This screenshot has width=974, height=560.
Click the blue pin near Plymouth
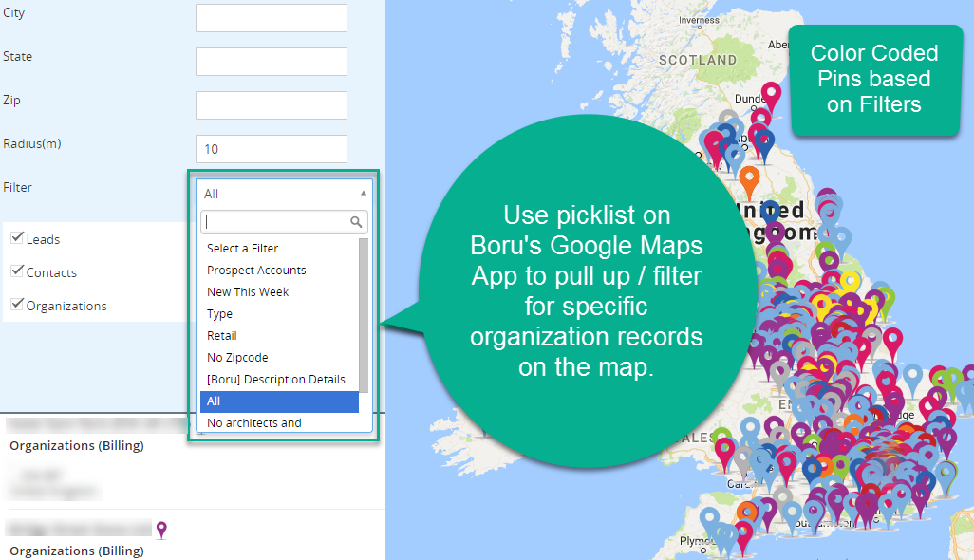(x=710, y=520)
